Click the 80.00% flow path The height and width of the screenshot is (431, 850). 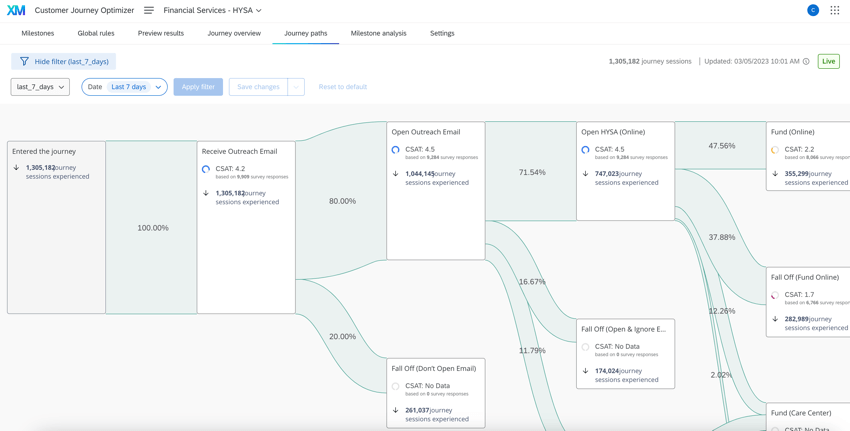point(342,201)
